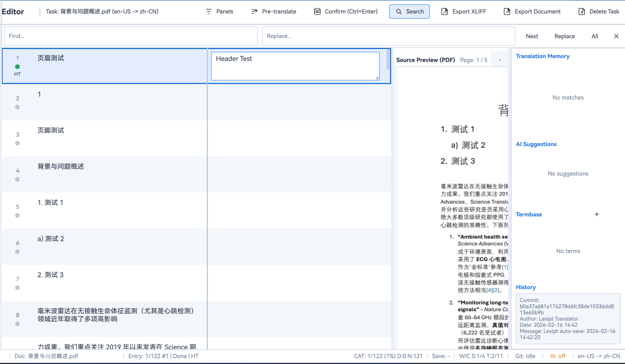Click the All replace button

(595, 36)
